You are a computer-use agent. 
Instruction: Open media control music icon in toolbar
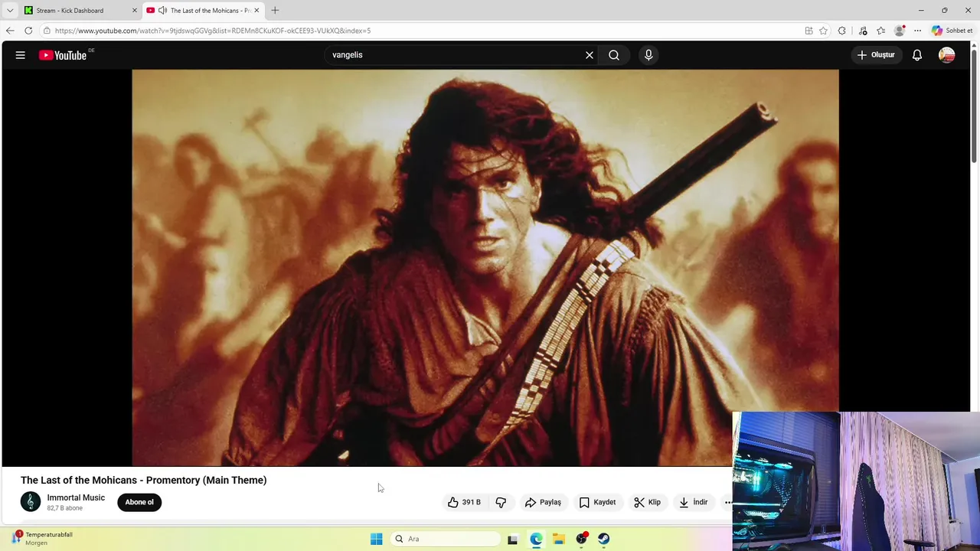863,31
